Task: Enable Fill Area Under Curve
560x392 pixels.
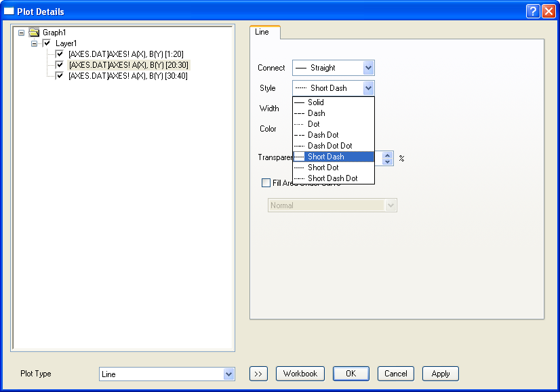Action: pos(266,182)
